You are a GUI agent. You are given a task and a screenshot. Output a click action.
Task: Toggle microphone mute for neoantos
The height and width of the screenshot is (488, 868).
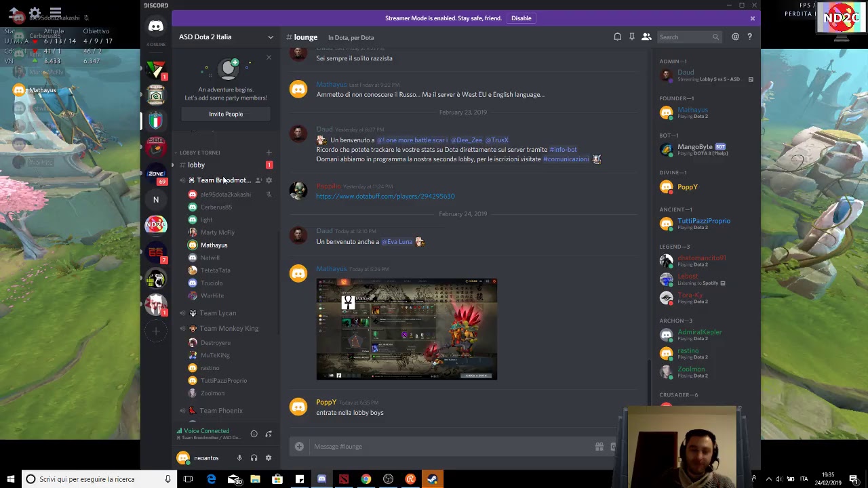click(239, 458)
